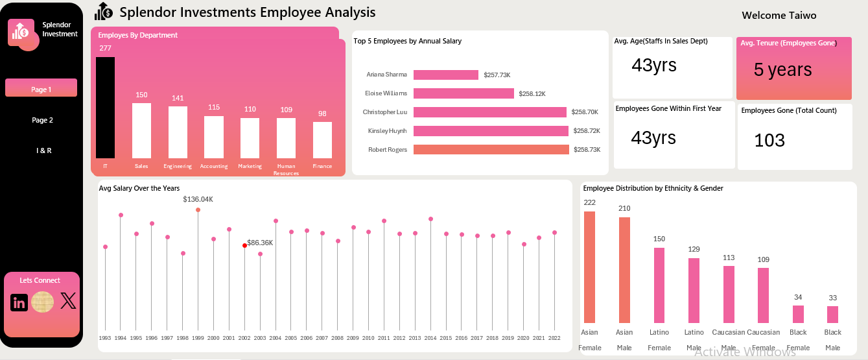Viewport: 868px width, 360px height.
Task: Select the Black Female bar
Action: 798,315
